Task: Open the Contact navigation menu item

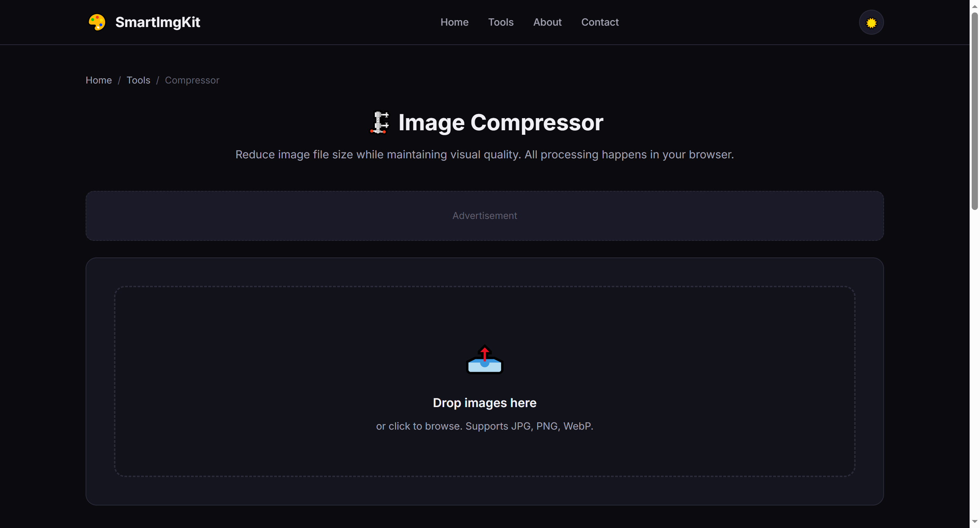Action: point(600,22)
